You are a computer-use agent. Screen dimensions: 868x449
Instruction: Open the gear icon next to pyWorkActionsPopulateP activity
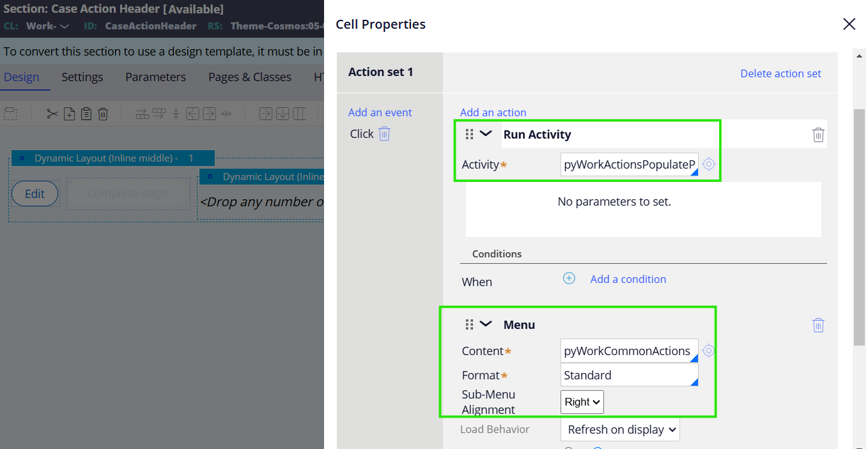[x=708, y=164]
